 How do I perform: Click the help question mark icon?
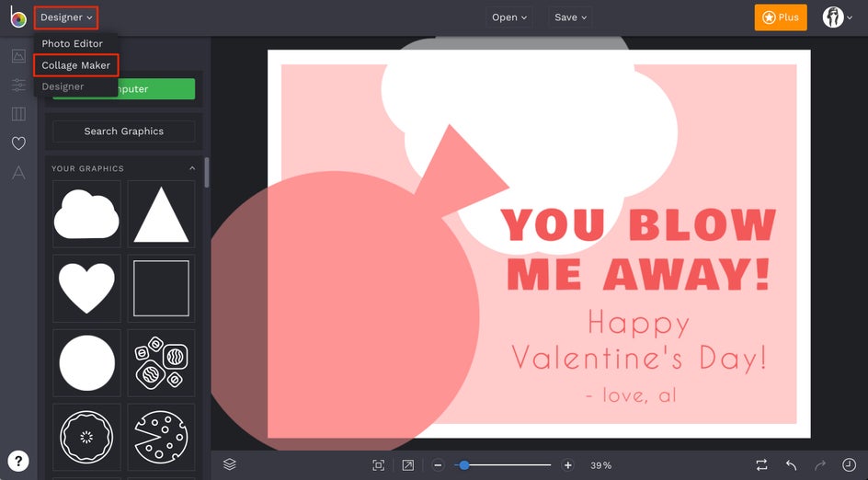pos(18,461)
